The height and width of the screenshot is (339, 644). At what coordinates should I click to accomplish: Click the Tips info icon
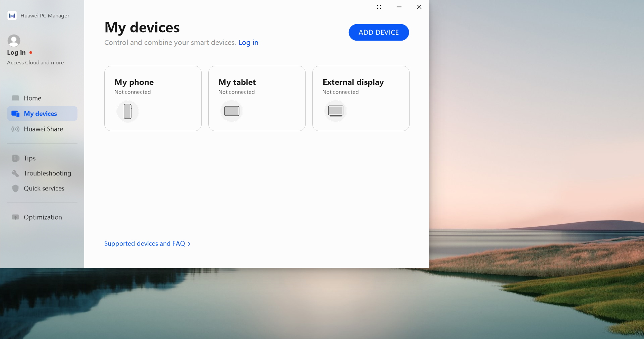coord(15,158)
